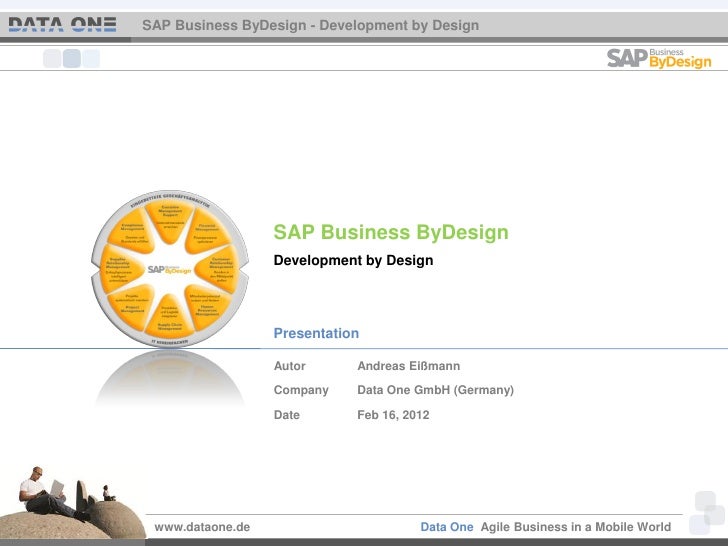This screenshot has height=546, width=728.
Task: Click the blue Data One footer text
Action: (446, 526)
